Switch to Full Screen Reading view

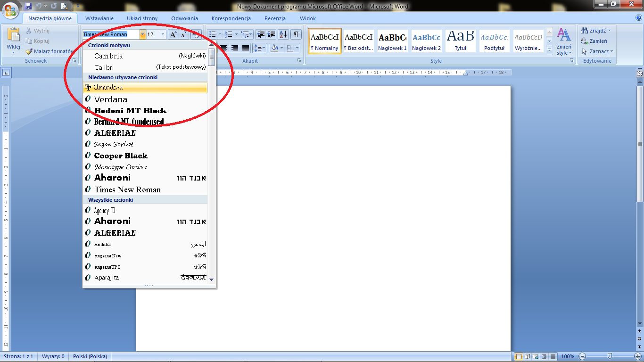coord(527,356)
